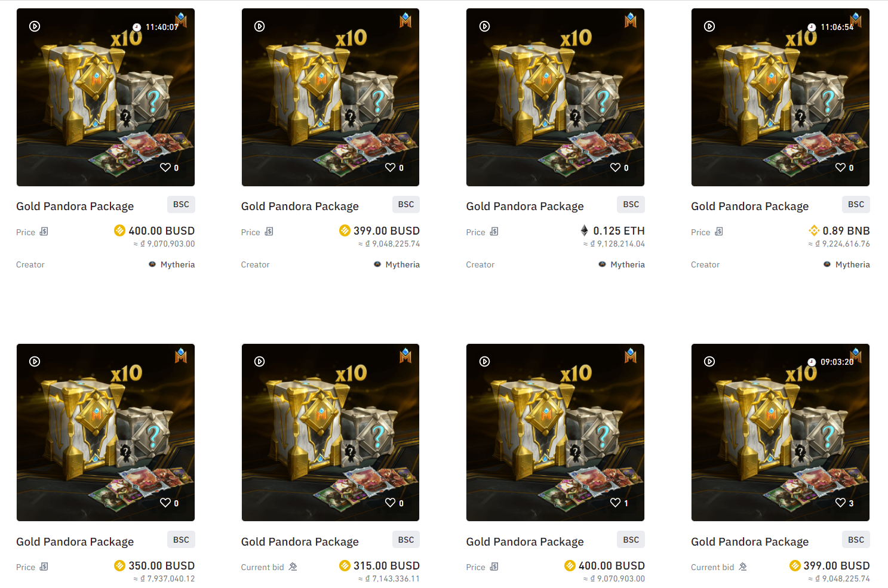Click the countdown clock icon reading 11:40:07

[x=137, y=27]
